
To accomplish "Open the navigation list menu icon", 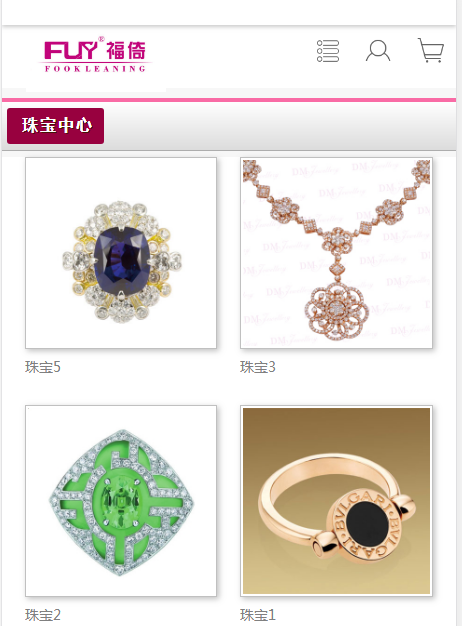I will click(x=328, y=51).
